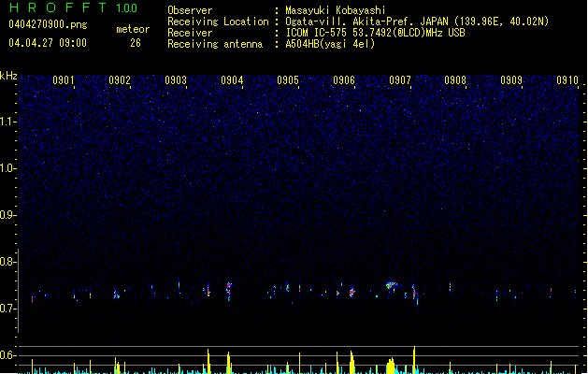
Task: Click the date stamp 04.04.27 09:00
Action: [48, 43]
